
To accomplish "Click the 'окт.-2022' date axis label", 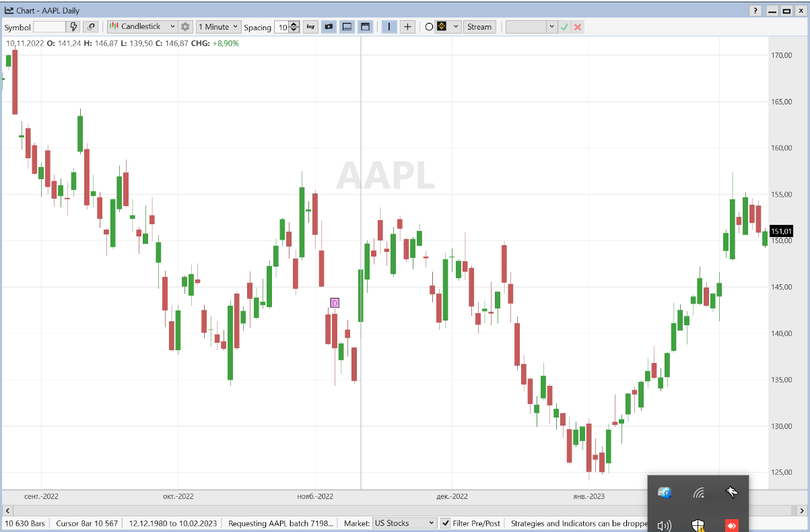I will pos(178,497).
